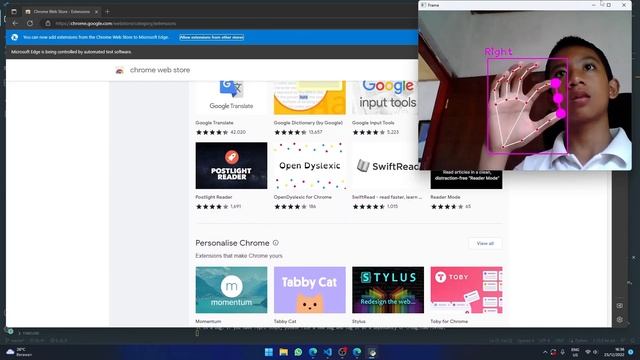Click the microphone icon in system tray
Image resolution: width=640 pixels, height=360 pixels.
pyautogui.click(x=562, y=352)
